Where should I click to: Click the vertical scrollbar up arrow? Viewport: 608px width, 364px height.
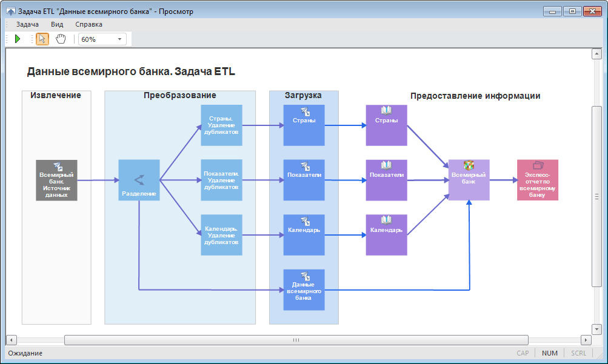(x=596, y=55)
